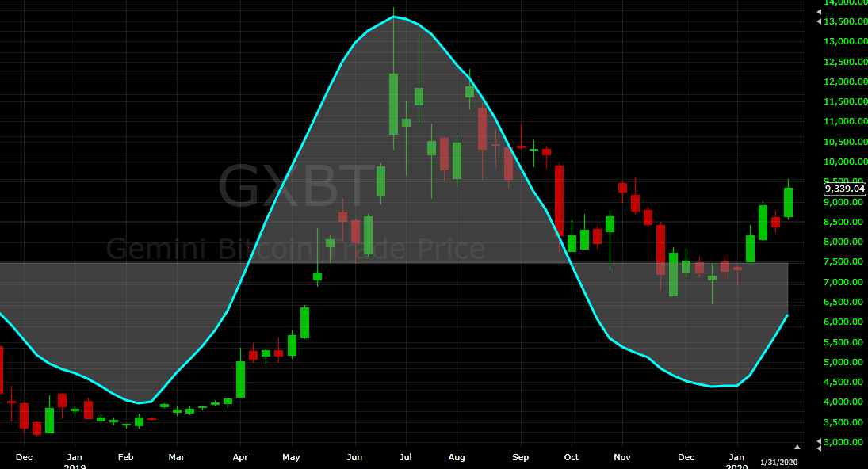868x469 pixels.
Task: Click the Oct month label on time axis
Action: pyautogui.click(x=572, y=457)
